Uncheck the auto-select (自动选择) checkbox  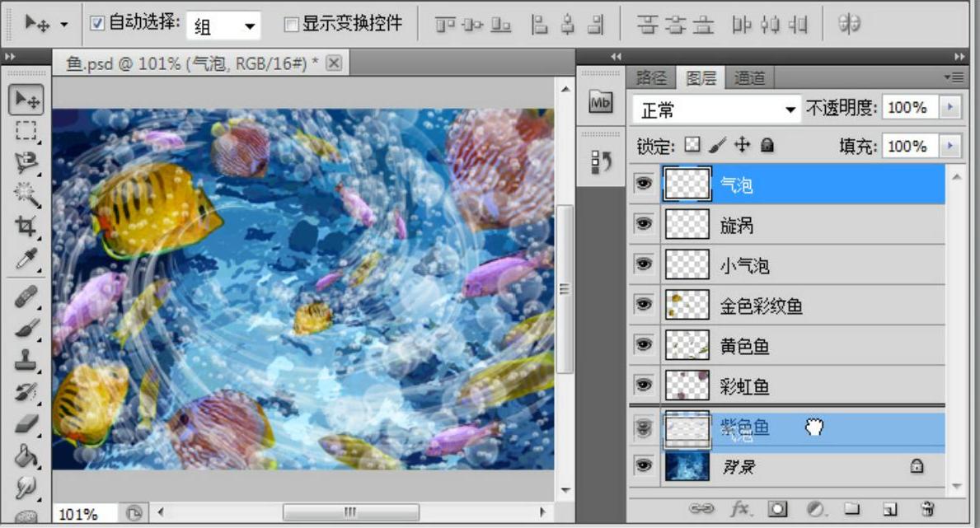(97, 24)
